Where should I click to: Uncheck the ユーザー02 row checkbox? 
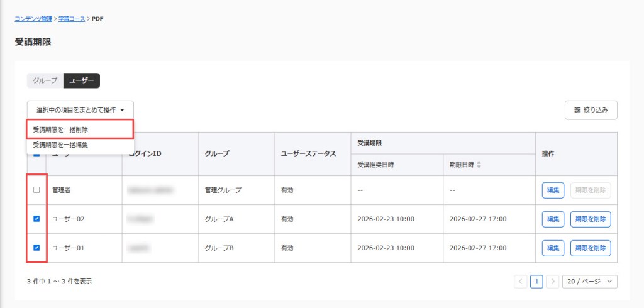coord(36,219)
